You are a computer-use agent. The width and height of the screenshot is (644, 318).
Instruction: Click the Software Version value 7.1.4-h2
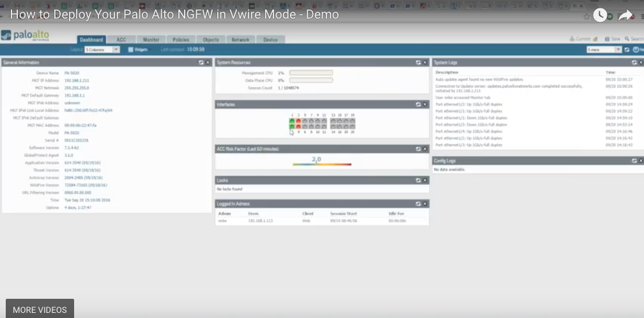[72, 148]
